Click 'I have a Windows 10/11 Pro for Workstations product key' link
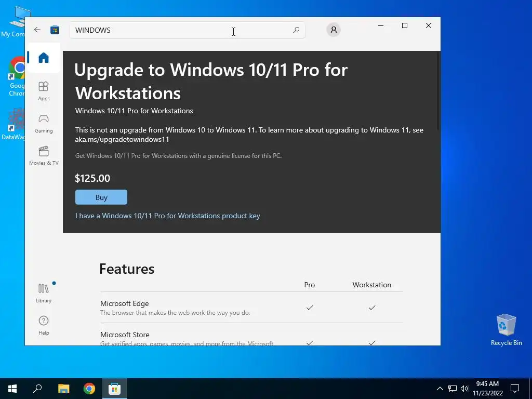 point(168,216)
